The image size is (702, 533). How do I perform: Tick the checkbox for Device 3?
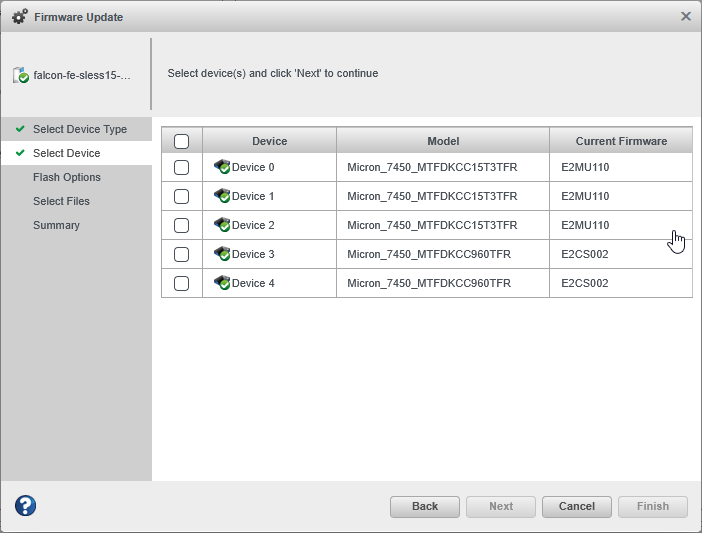(x=182, y=254)
